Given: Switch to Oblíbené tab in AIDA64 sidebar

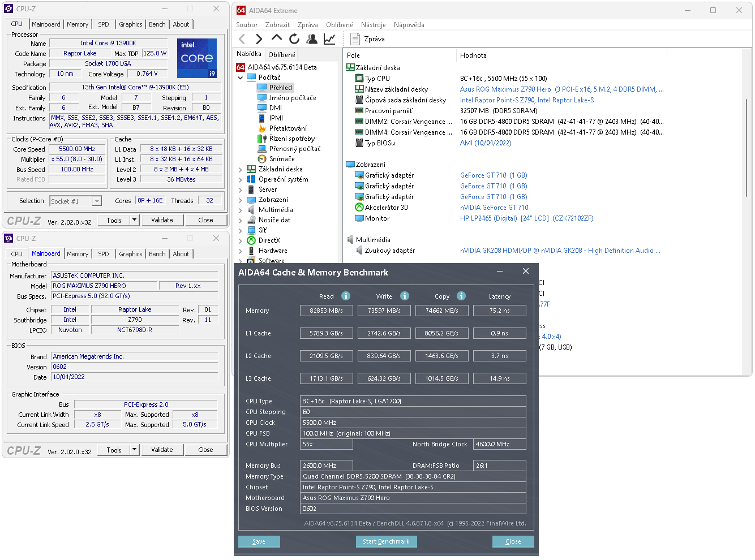Looking at the screenshot, I should click(282, 55).
